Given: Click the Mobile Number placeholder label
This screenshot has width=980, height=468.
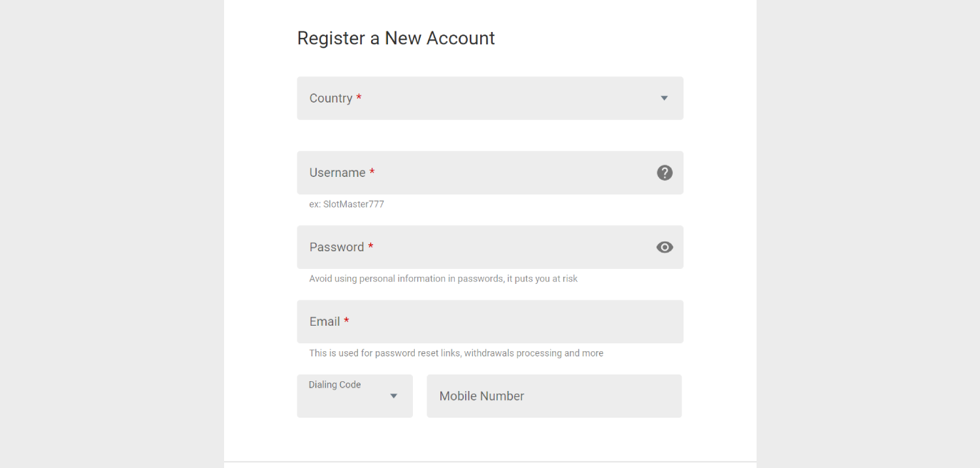Looking at the screenshot, I should point(482,396).
